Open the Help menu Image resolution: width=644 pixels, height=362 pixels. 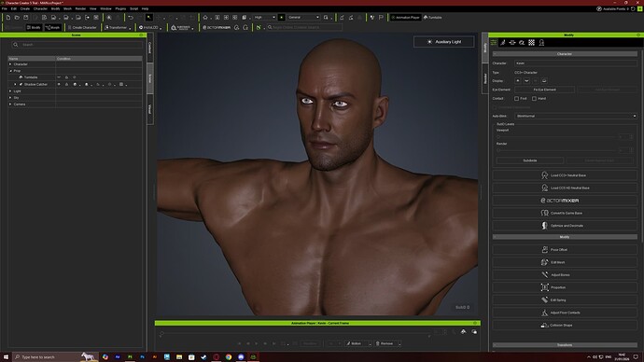pyautogui.click(x=145, y=8)
